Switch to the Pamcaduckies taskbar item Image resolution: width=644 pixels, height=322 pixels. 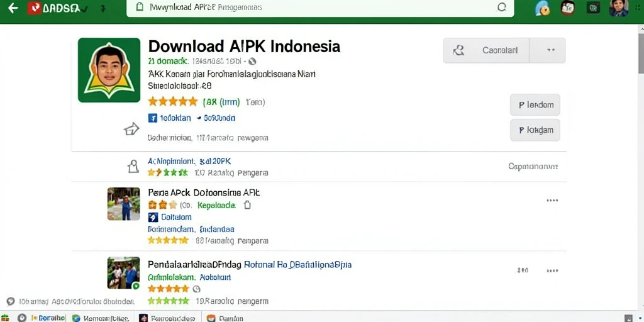point(167,318)
